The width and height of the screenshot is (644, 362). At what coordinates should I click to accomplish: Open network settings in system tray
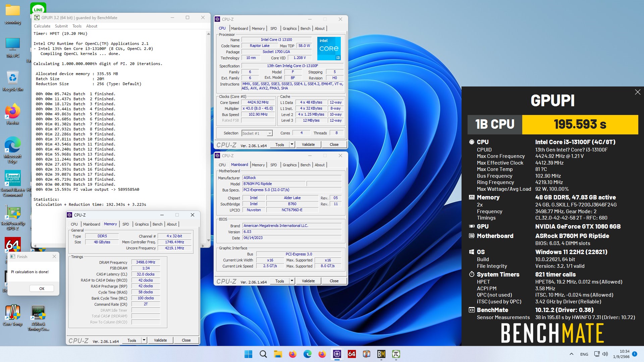[597, 354]
